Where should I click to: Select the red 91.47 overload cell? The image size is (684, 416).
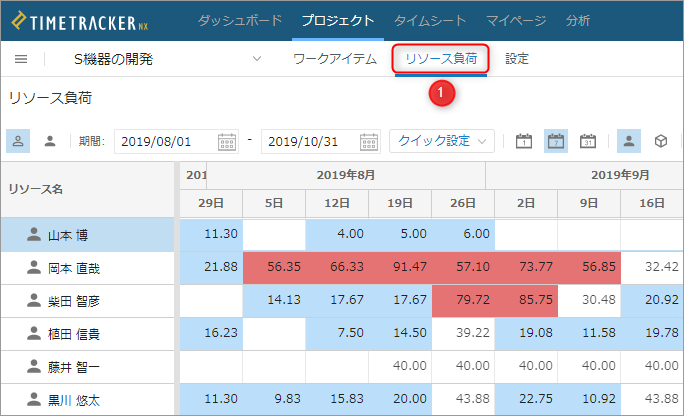point(400,267)
